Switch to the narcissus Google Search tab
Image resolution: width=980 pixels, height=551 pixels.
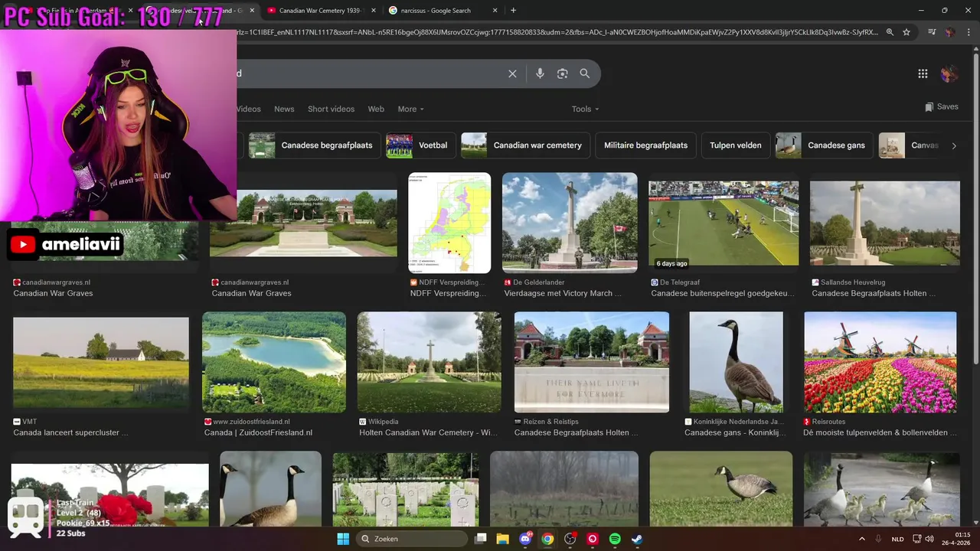(x=444, y=11)
